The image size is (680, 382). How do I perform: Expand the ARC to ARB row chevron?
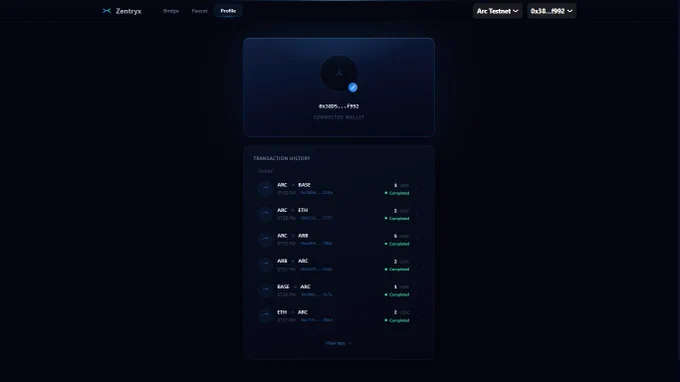(417, 239)
